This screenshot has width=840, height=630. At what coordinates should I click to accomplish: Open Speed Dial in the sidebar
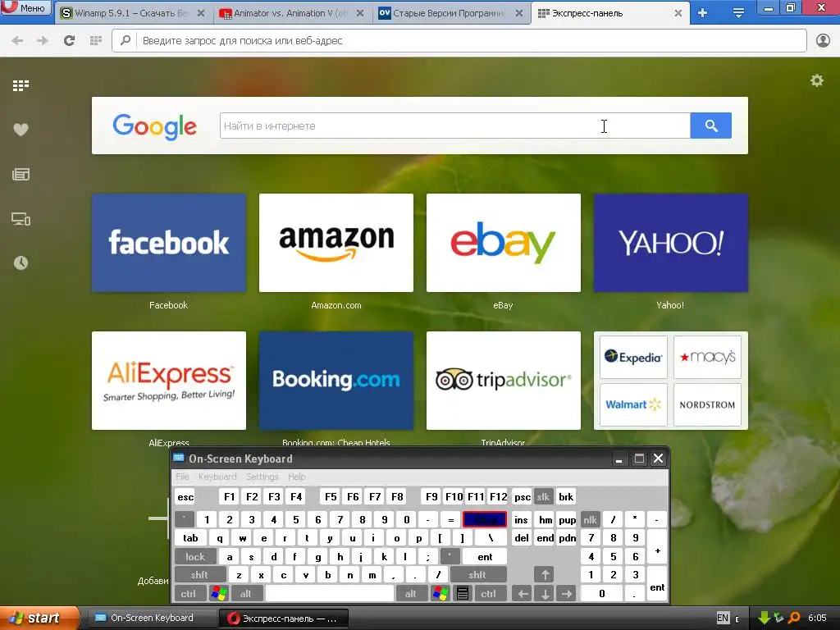coord(21,85)
